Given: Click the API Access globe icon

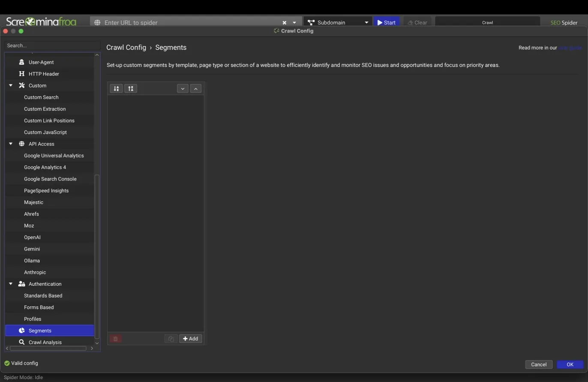Looking at the screenshot, I should point(21,144).
